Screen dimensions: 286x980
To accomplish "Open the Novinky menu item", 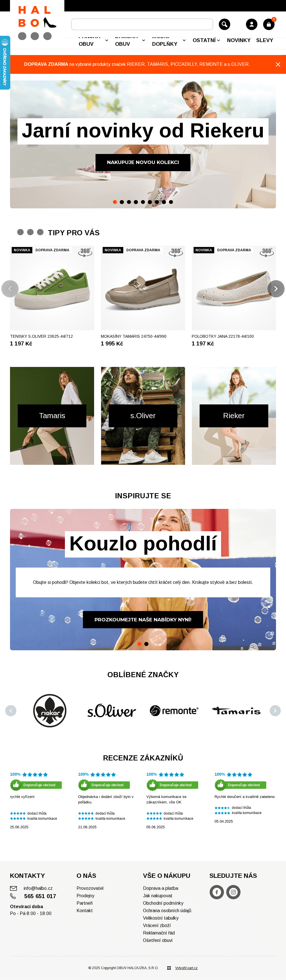I will pos(239,40).
